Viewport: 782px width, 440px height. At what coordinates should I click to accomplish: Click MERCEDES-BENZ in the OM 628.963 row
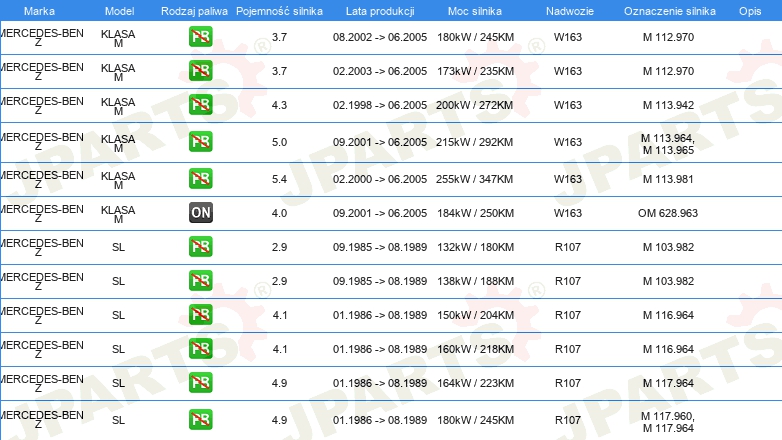click(x=41, y=214)
